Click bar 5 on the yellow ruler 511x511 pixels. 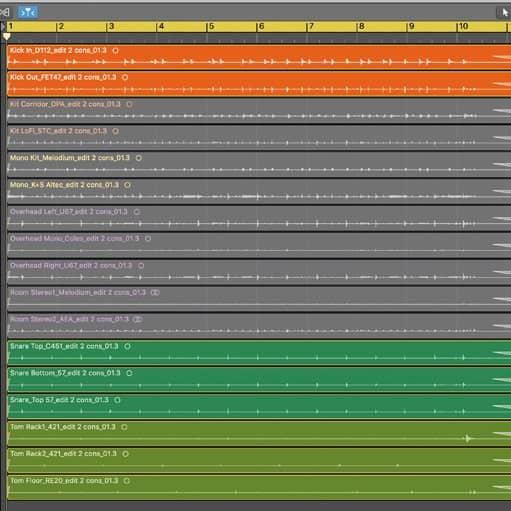coord(211,27)
